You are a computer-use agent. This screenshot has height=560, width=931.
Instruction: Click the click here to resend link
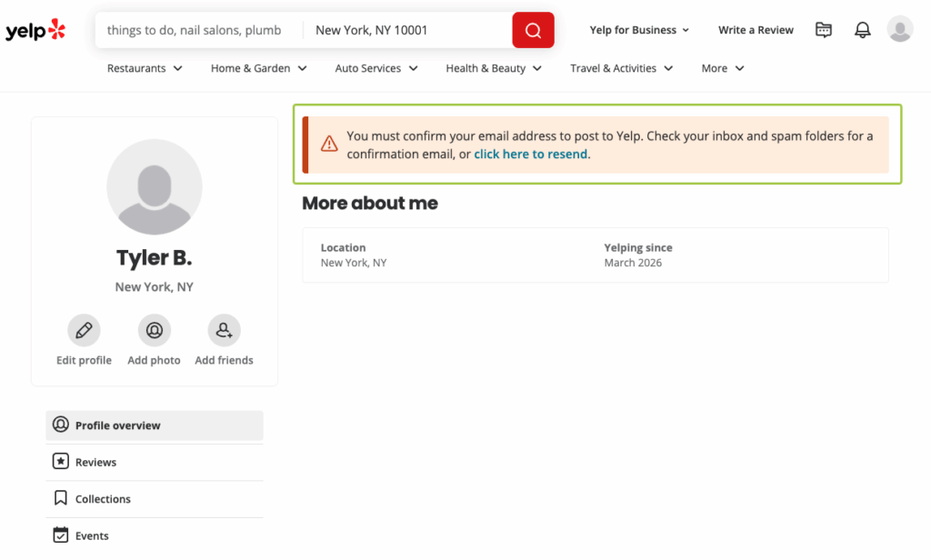531,154
